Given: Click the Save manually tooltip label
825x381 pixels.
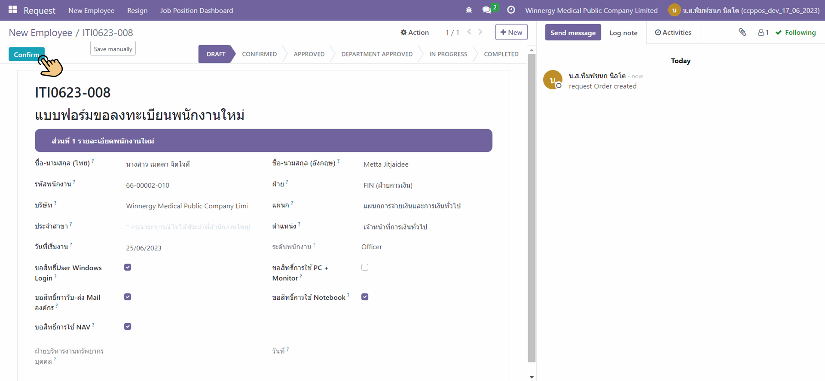Looking at the screenshot, I should (x=113, y=48).
